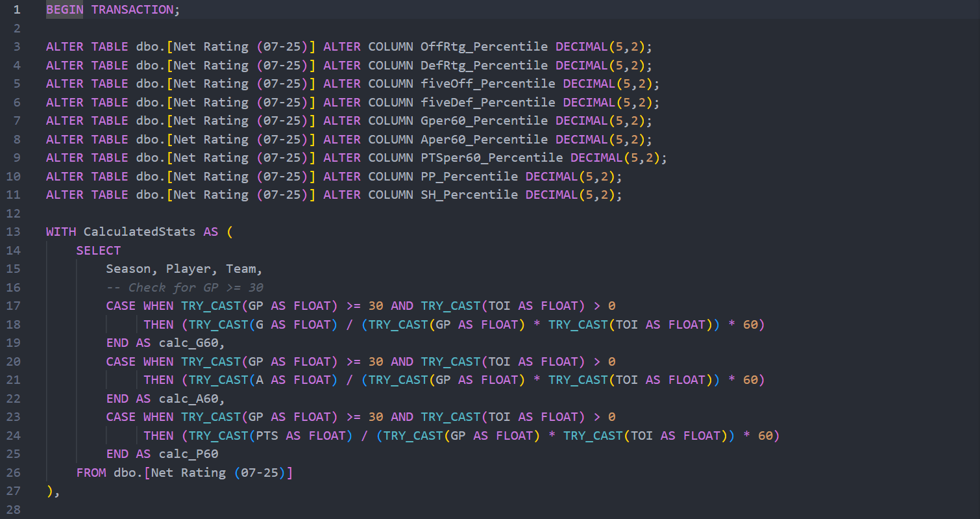Click the Season column on line 15
Image resolution: width=980 pixels, height=519 pixels.
point(129,269)
